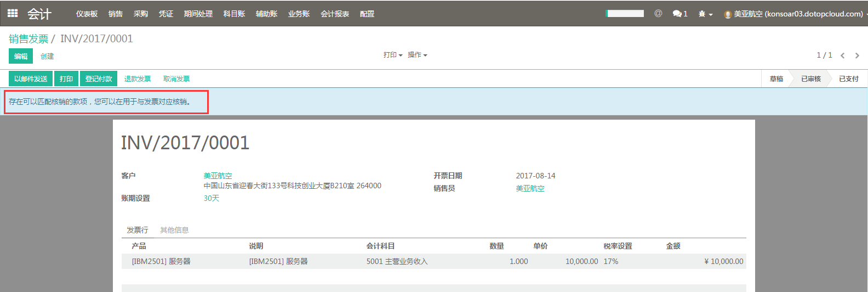Click the 数量 column header
868x292 pixels.
coord(496,246)
